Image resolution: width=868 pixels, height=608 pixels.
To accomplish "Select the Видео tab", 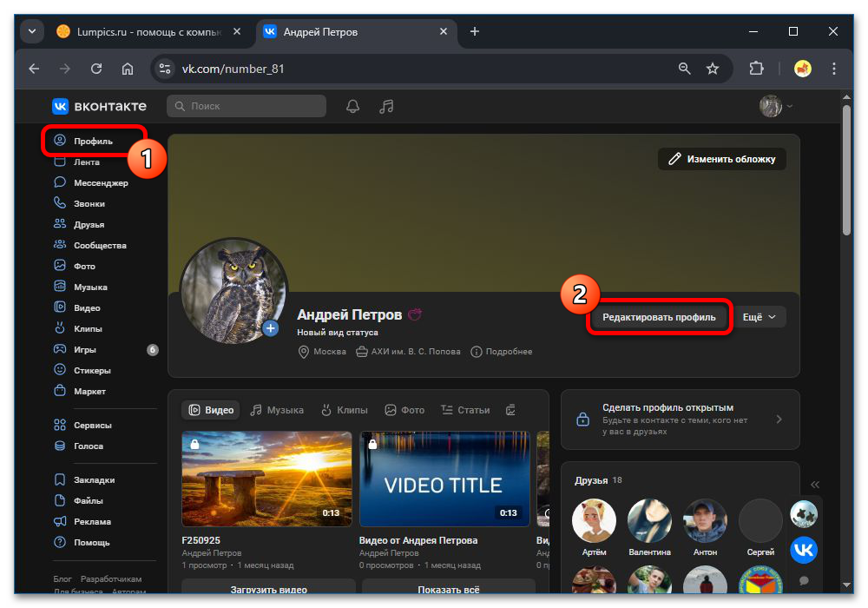I will tap(211, 410).
